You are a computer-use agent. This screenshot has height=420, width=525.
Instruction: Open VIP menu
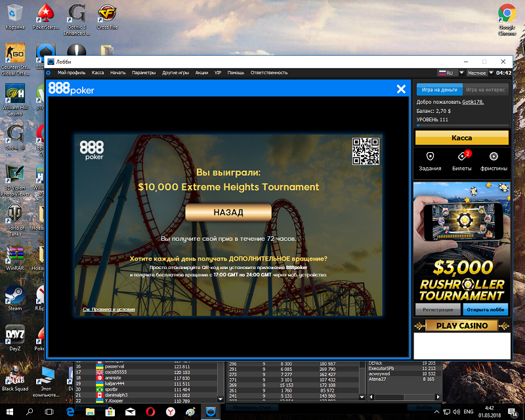click(x=218, y=73)
